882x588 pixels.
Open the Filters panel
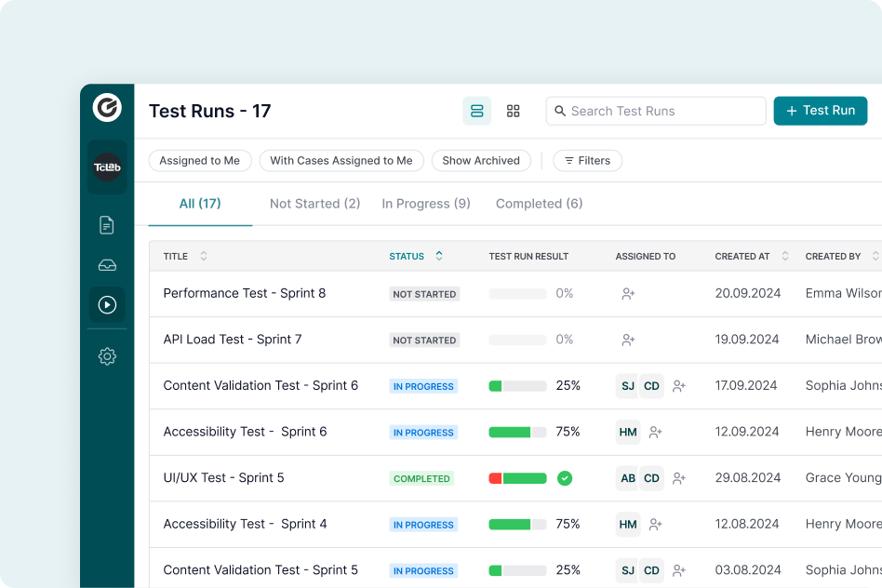point(587,160)
